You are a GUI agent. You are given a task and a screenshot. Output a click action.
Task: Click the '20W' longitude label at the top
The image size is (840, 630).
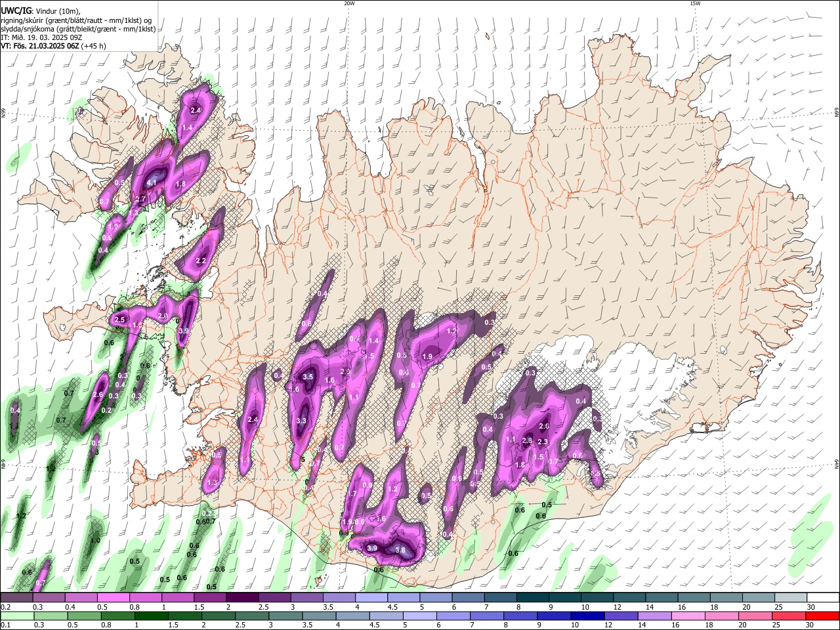click(x=349, y=3)
